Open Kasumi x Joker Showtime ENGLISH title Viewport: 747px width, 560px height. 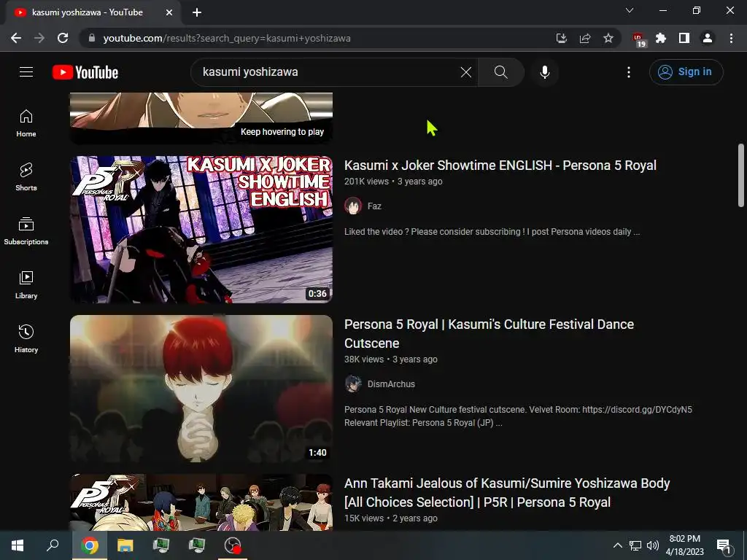click(500, 166)
